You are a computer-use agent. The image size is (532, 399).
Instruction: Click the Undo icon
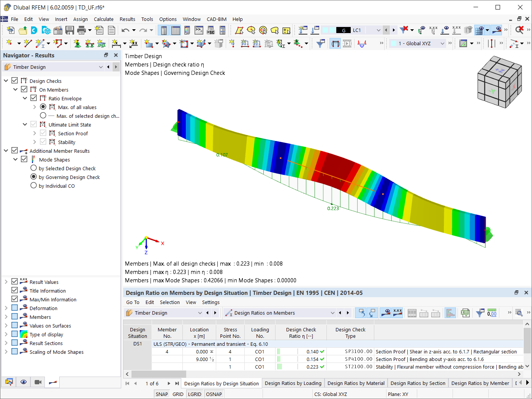click(125, 30)
